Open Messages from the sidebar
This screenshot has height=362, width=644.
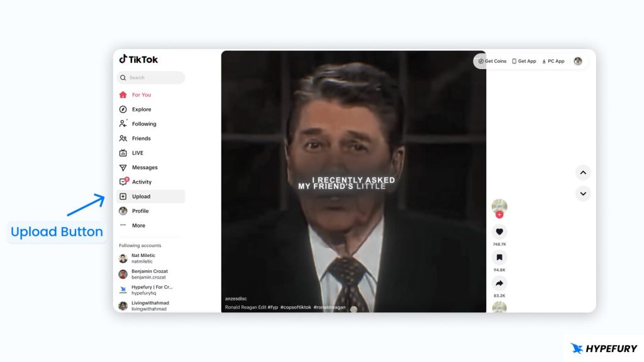(x=144, y=167)
